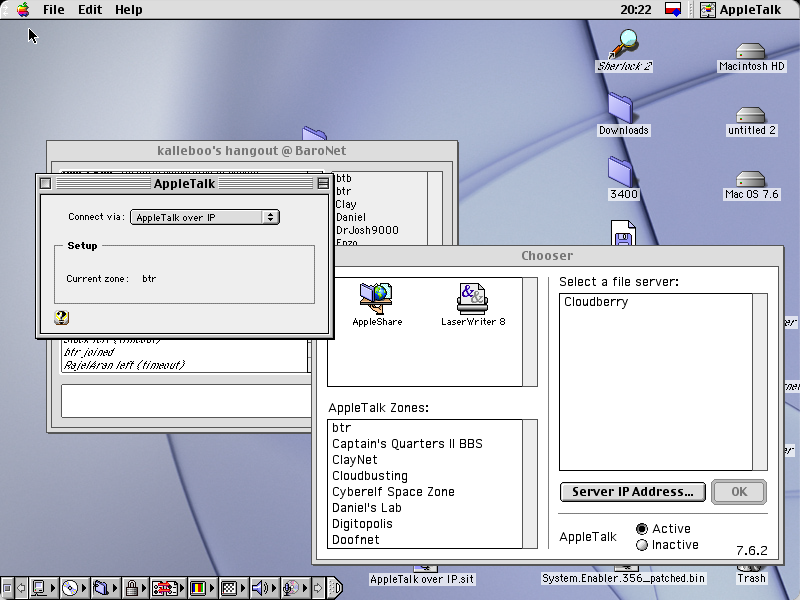800x600 pixels.
Task: Click the OK button in Chooser
Action: [x=739, y=492]
